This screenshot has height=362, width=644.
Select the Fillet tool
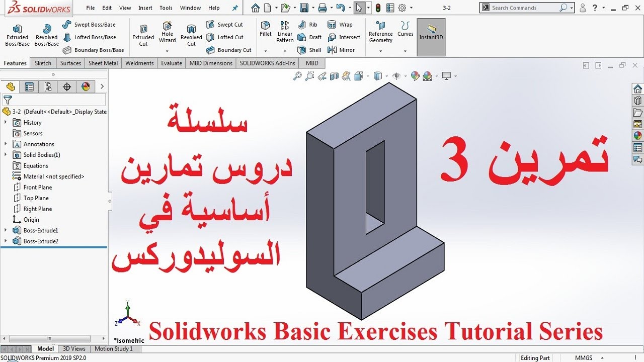[266, 29]
